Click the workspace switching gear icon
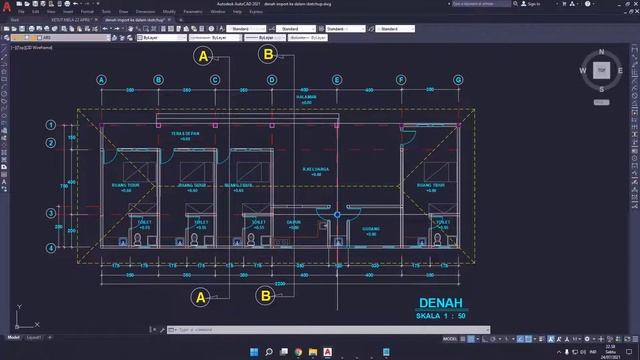 pos(587,339)
